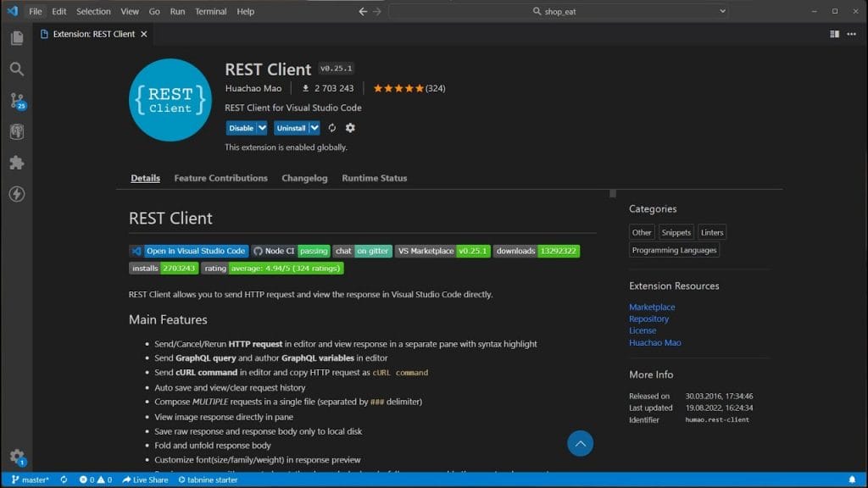
Task: Click the chat on gitter badge
Action: click(x=363, y=251)
